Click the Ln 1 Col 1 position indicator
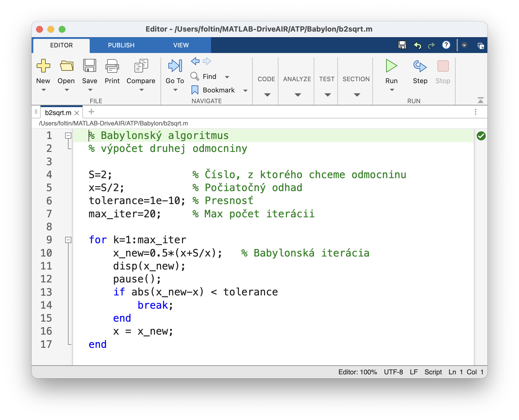This screenshot has height=420, width=519. tap(466, 372)
